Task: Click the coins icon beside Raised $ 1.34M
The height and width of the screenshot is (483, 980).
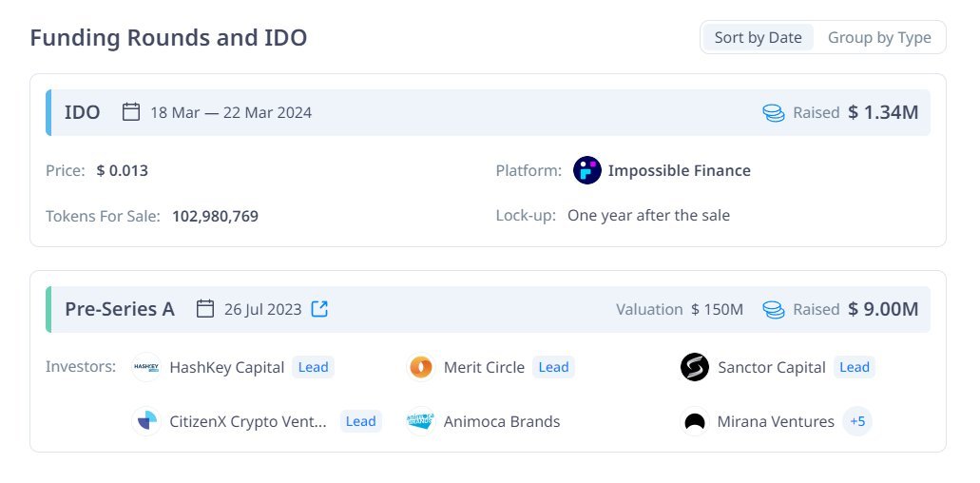Action: [x=773, y=112]
